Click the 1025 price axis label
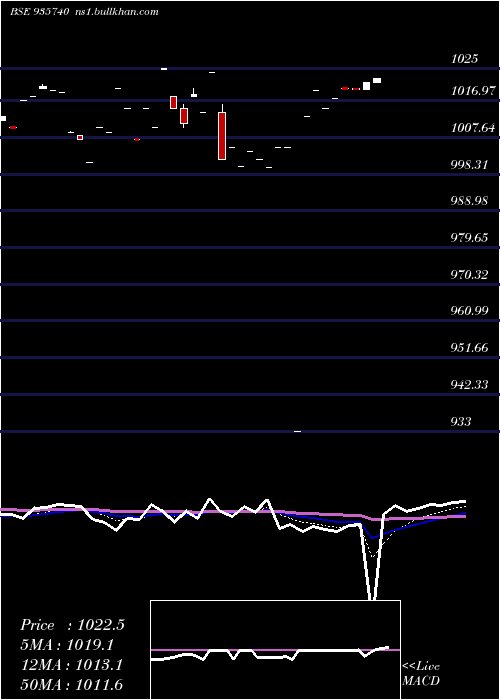Image resolution: width=500 pixels, height=700 pixels. [464, 59]
